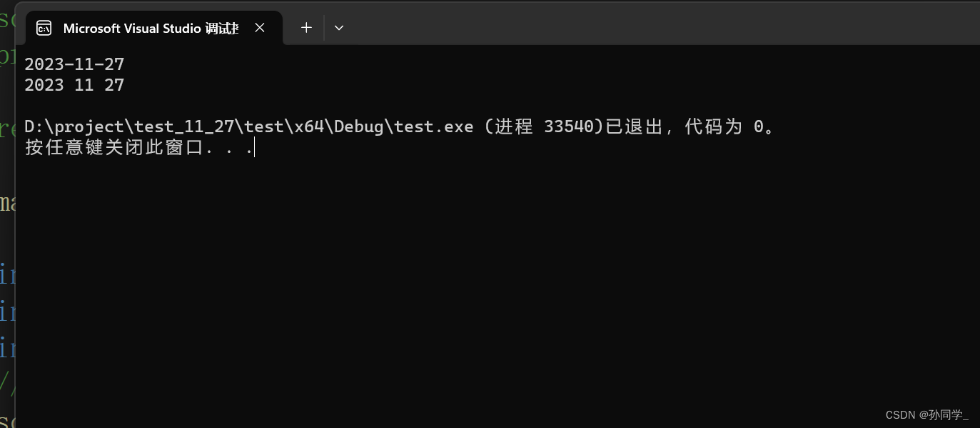The height and width of the screenshot is (428, 980).
Task: Click the output line 2023 11 27
Action: (74, 85)
